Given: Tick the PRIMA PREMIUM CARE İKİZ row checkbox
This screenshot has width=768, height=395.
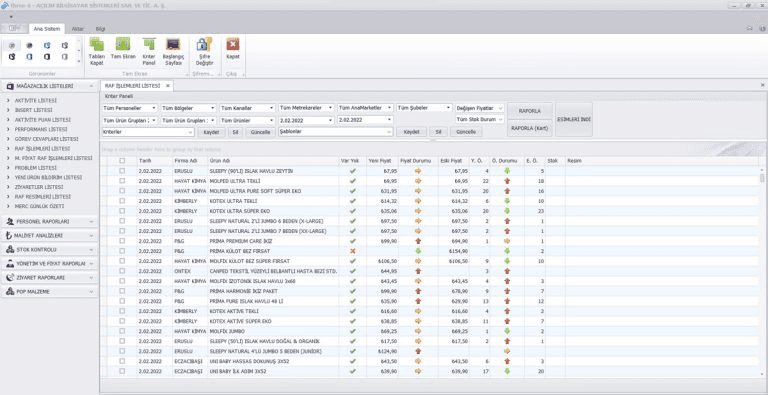Looking at the screenshot, I should pyautogui.click(x=122, y=241).
